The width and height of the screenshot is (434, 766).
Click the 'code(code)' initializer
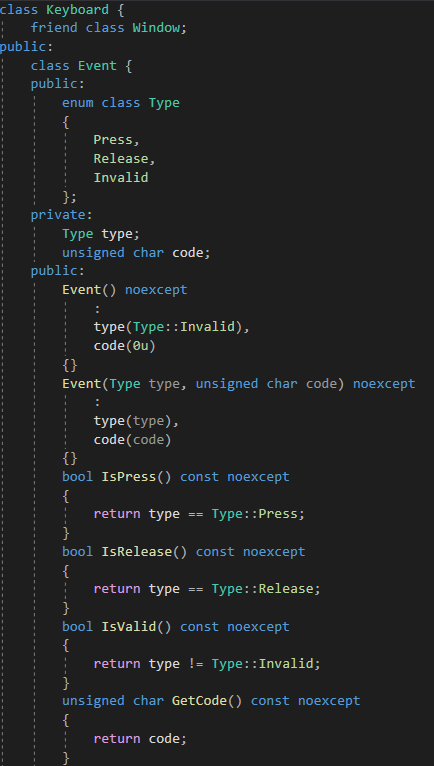132,440
